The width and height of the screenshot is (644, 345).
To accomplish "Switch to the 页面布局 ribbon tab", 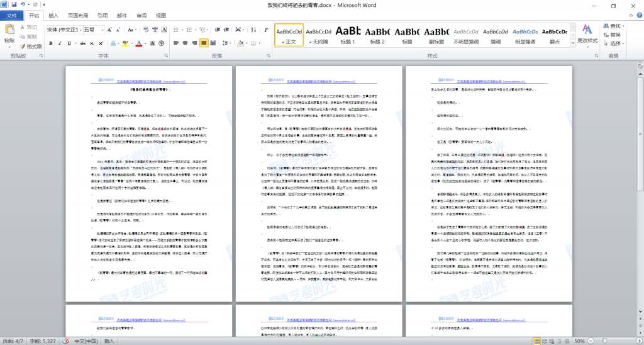I will pyautogui.click(x=78, y=15).
